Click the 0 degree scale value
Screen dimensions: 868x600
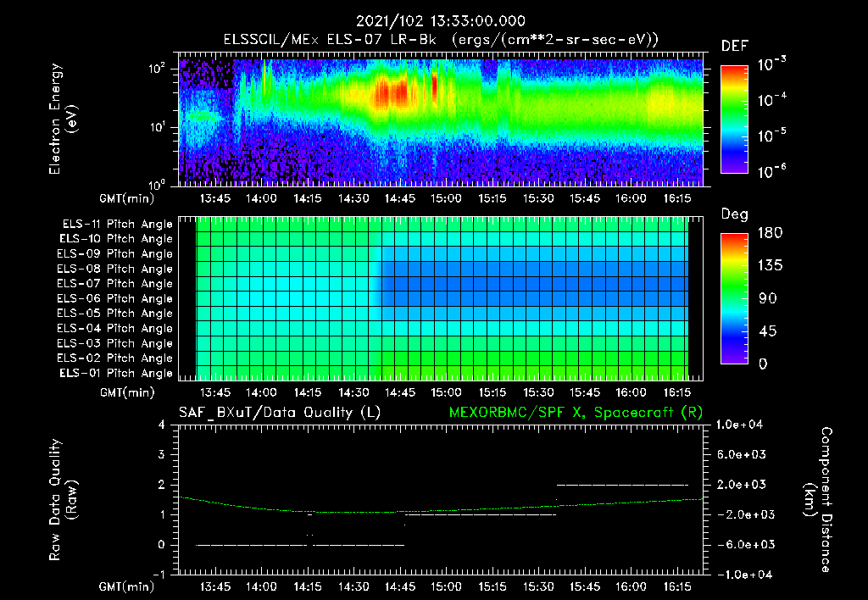(763, 364)
